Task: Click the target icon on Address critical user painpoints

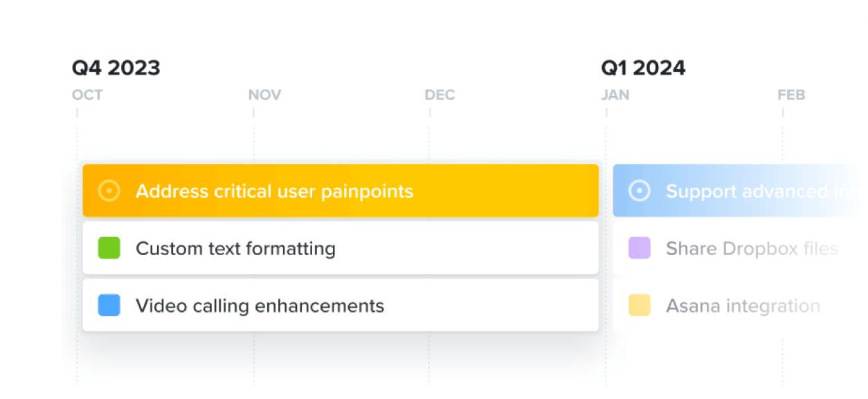Action: click(110, 192)
